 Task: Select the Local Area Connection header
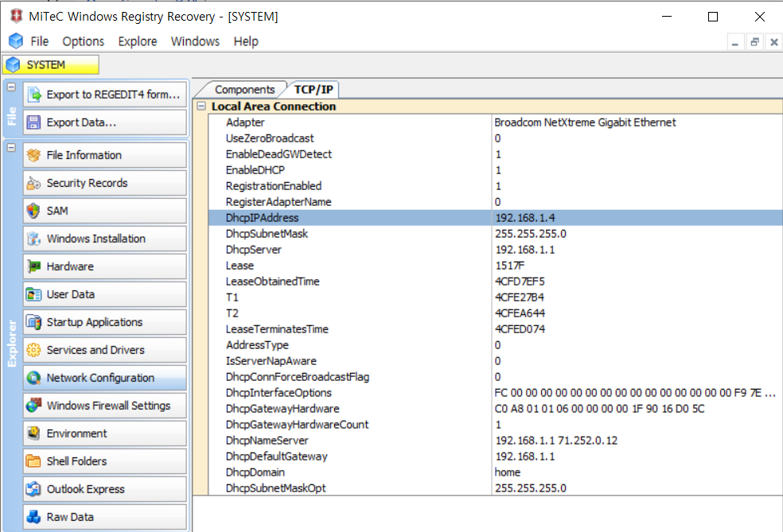[274, 106]
